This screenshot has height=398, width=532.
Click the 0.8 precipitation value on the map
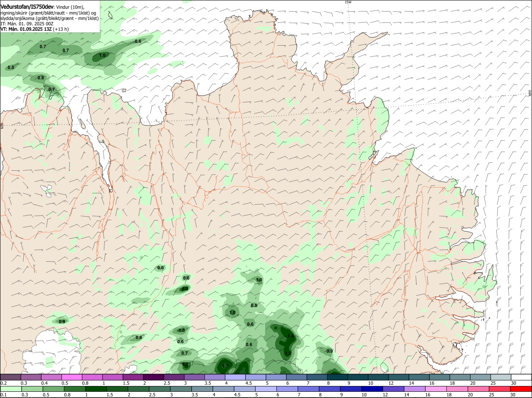[41, 78]
